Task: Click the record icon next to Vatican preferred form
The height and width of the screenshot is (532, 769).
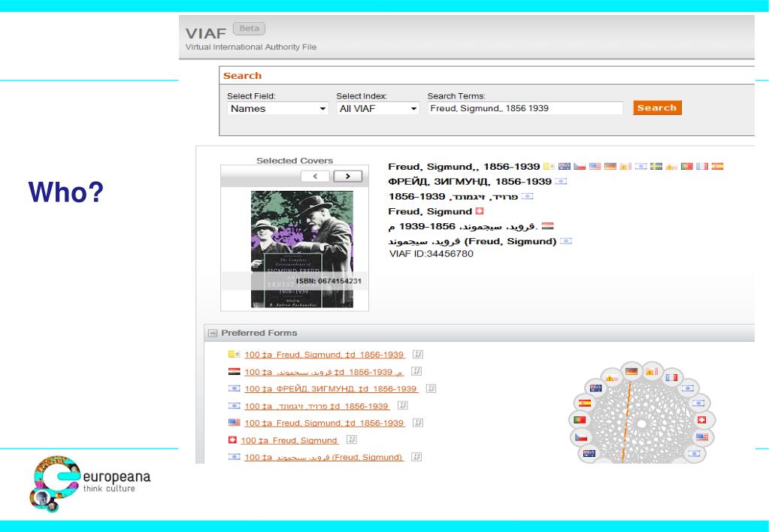Action: 418,354
